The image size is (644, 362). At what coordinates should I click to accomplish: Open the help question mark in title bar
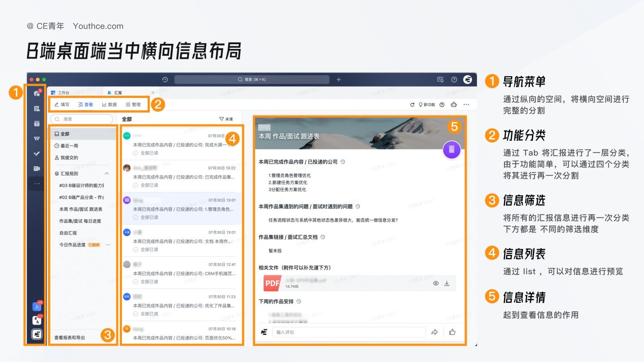[x=454, y=79]
